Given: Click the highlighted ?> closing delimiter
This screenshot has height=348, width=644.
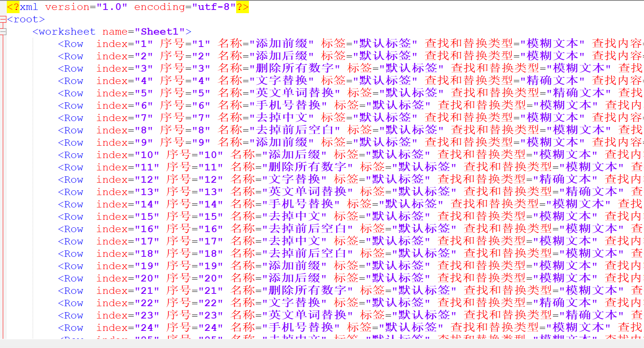Looking at the screenshot, I should (x=243, y=7).
